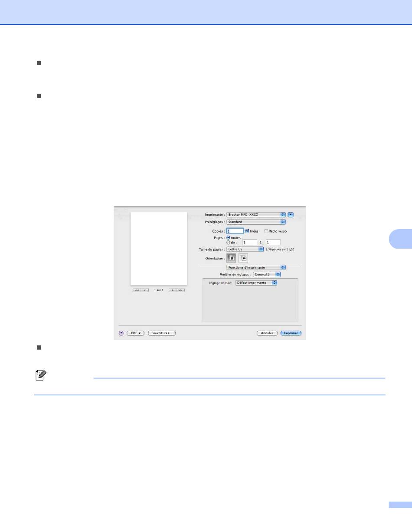412x532 pixels.
Task: Click the starting page field after de
Action: 249,243
